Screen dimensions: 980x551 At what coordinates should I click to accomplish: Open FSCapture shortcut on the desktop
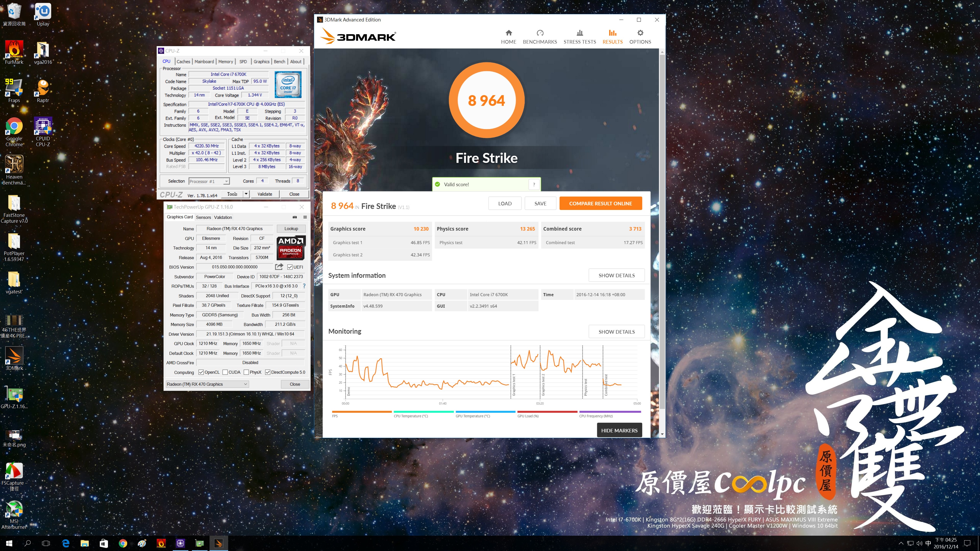(x=14, y=477)
